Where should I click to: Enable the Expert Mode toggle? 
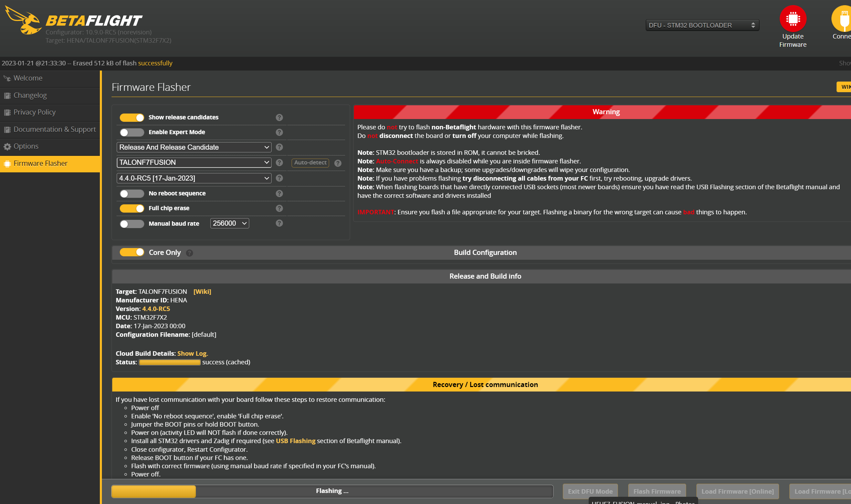[132, 132]
